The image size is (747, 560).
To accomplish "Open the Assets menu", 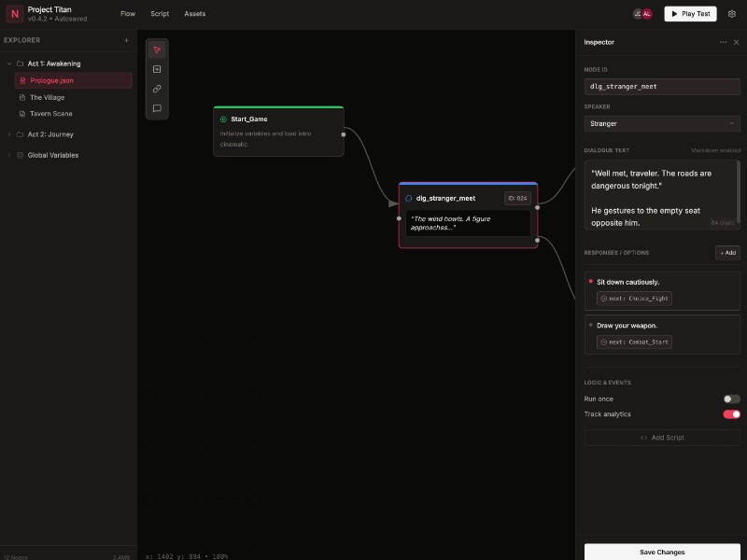I will pyautogui.click(x=193, y=13).
